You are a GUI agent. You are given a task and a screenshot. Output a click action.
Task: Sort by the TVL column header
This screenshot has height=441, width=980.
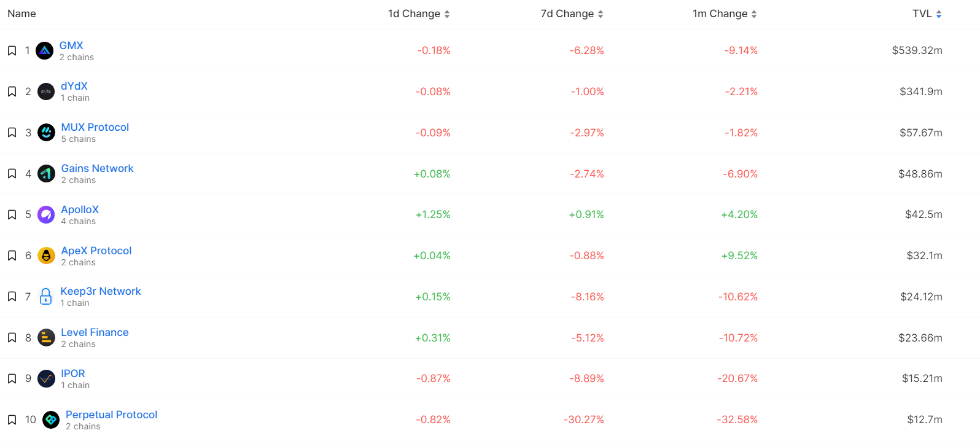(x=927, y=14)
